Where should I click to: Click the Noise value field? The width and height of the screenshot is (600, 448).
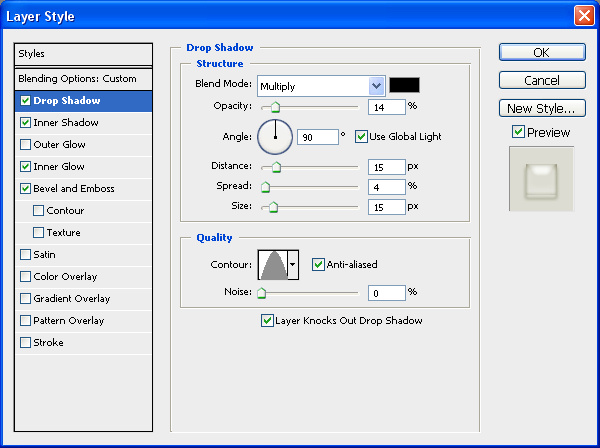click(386, 293)
